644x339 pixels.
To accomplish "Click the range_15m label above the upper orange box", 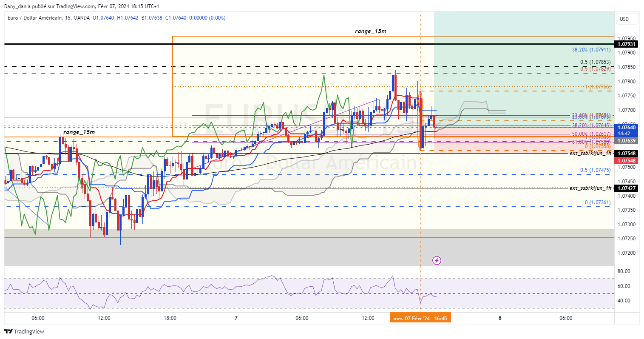I will pyautogui.click(x=371, y=31).
